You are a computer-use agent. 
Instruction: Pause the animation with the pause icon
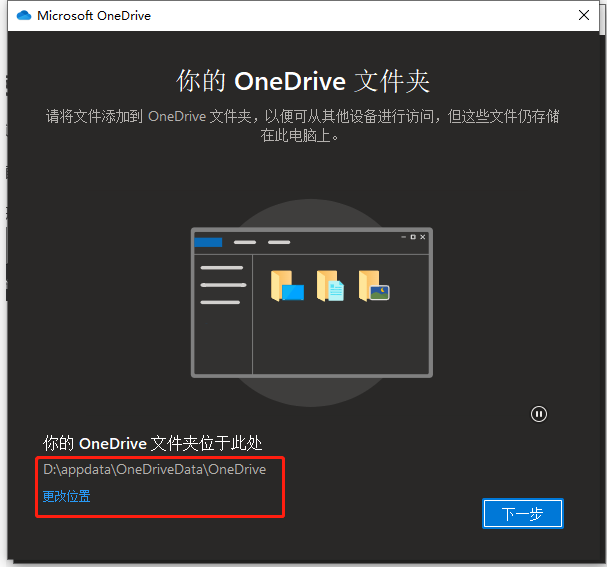pyautogui.click(x=538, y=414)
